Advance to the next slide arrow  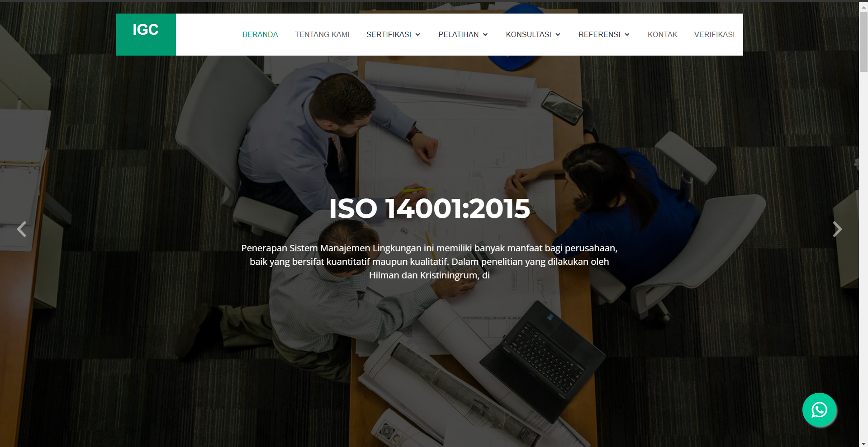point(837,229)
